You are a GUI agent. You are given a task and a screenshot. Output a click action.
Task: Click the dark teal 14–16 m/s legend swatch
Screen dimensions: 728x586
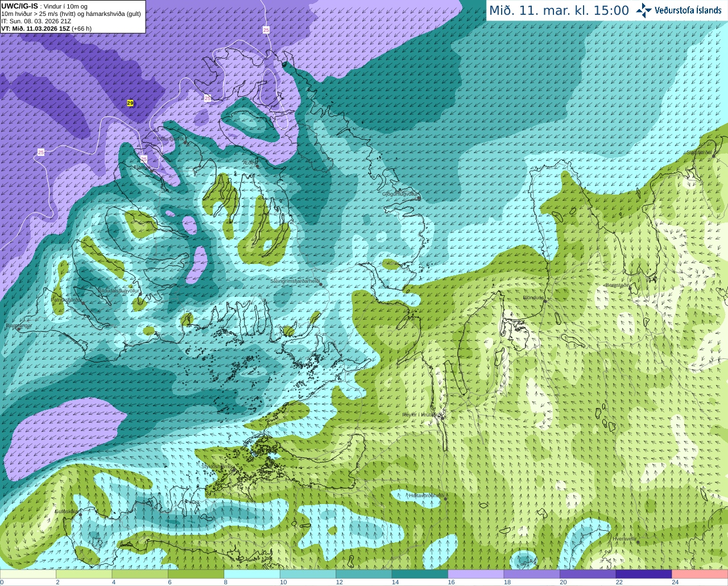(420, 574)
